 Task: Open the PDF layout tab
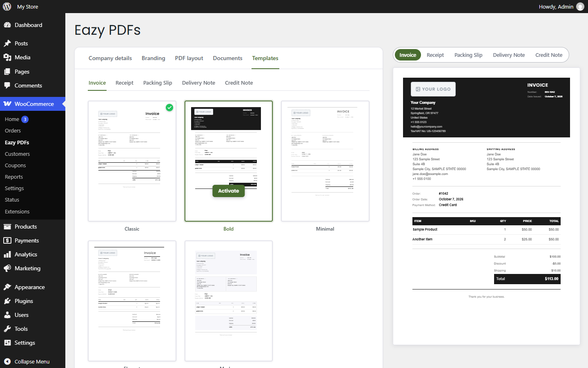(x=189, y=58)
